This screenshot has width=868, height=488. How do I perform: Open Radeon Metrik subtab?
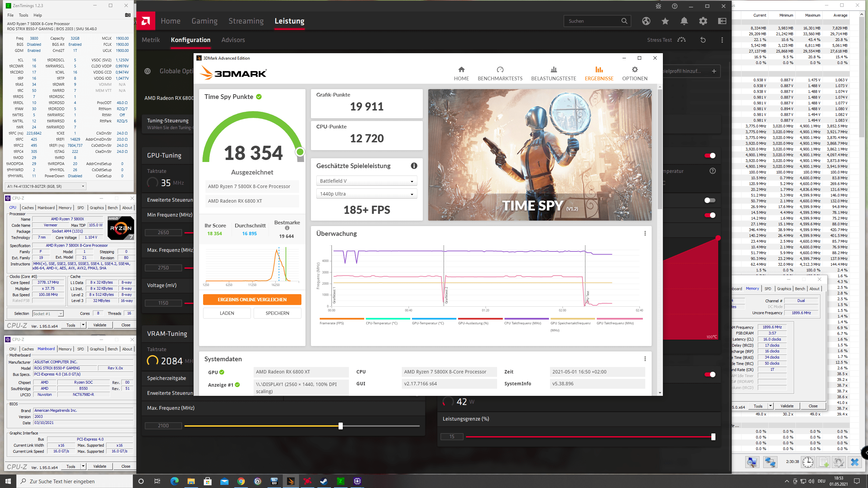coord(151,40)
